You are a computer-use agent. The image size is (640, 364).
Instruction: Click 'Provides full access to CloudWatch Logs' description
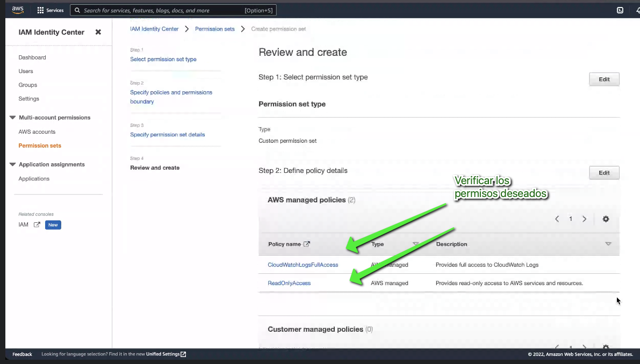click(x=487, y=265)
